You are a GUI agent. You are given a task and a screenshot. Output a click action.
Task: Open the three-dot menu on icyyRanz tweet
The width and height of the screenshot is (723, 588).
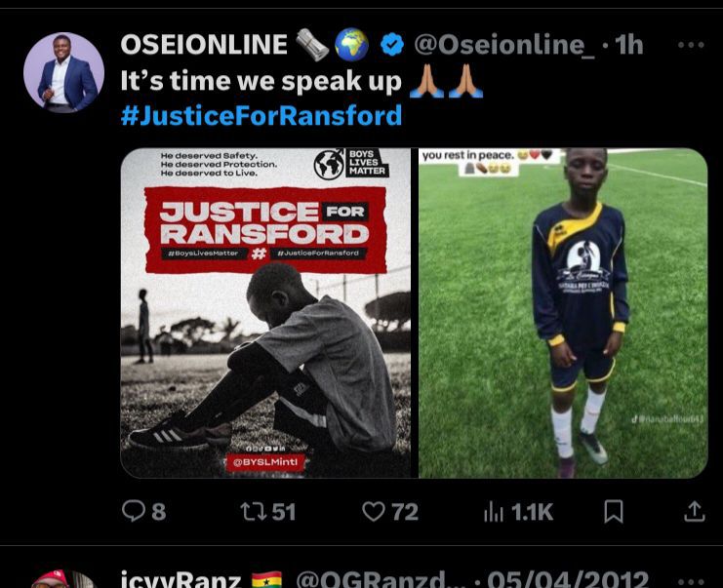click(x=691, y=581)
